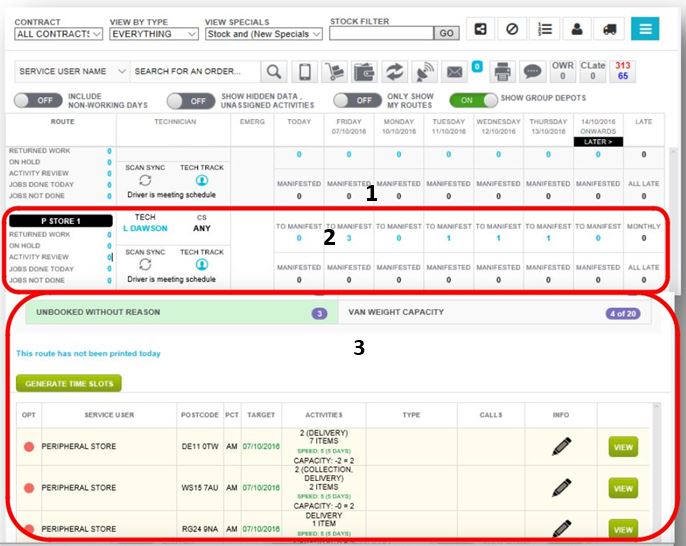Toggle Only Show My Routes switch
Screen dimensions: 686x546
coord(357,101)
